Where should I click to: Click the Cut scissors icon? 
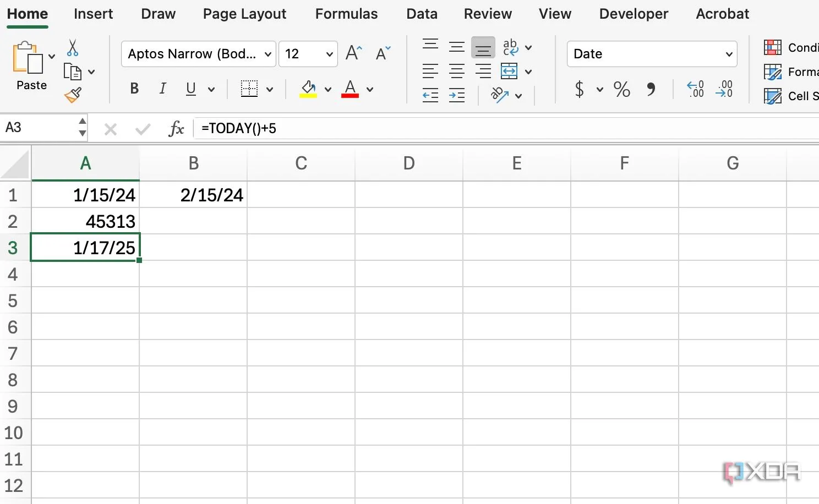[72, 48]
